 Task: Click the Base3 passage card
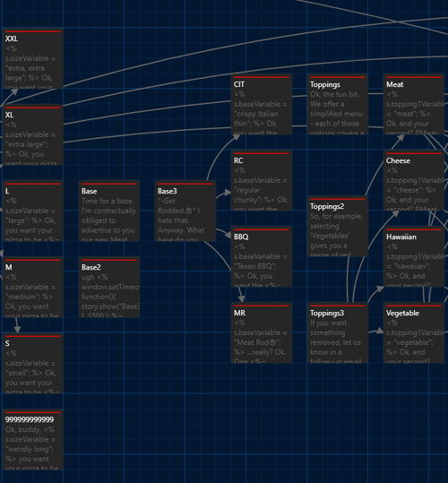(185, 211)
